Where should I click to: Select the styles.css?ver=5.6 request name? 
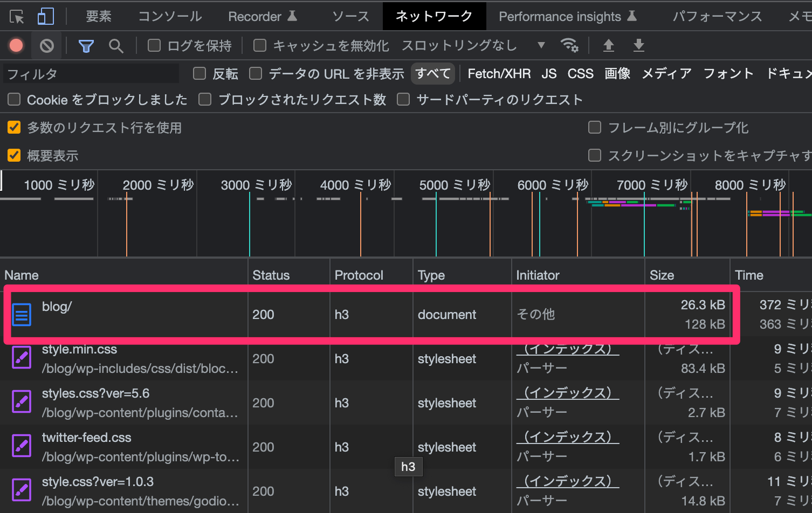(x=96, y=393)
